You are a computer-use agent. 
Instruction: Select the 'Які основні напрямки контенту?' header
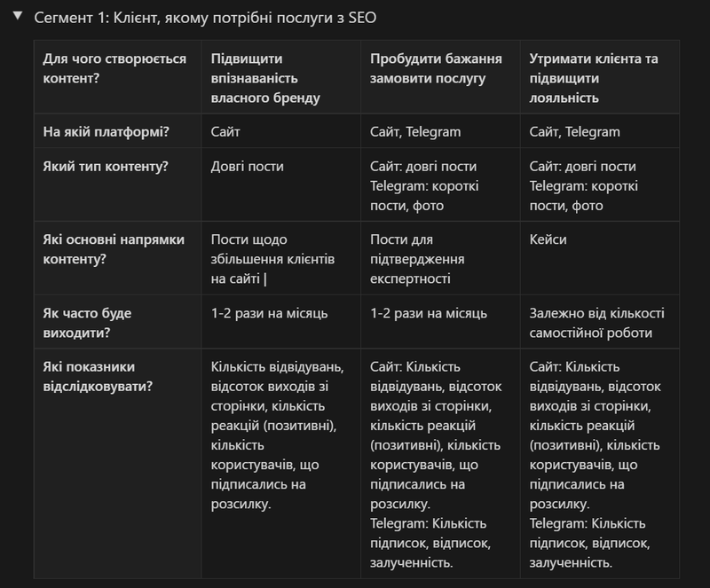[118, 258]
